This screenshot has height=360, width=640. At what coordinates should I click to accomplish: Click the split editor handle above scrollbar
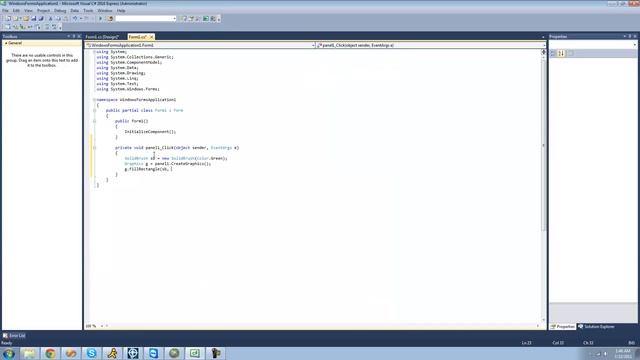point(543,52)
